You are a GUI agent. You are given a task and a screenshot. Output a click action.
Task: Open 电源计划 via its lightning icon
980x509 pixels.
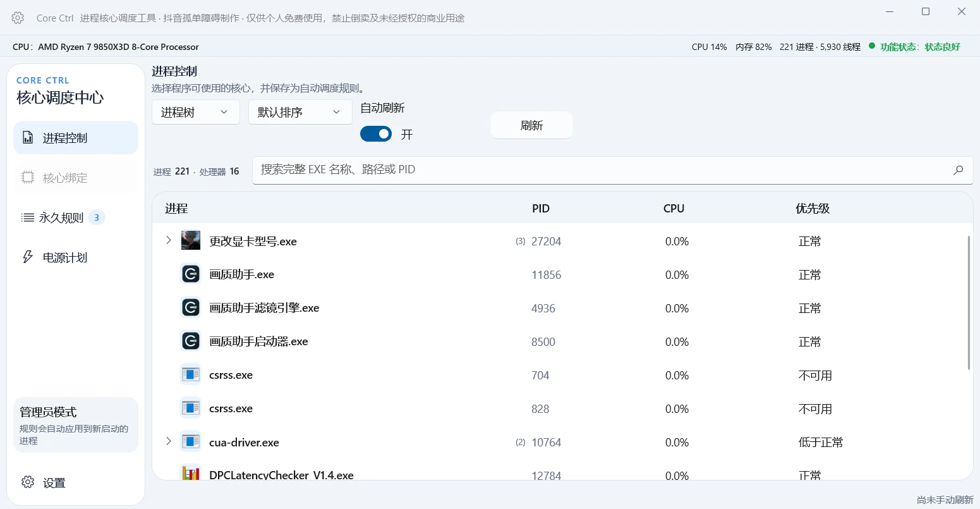click(x=28, y=257)
